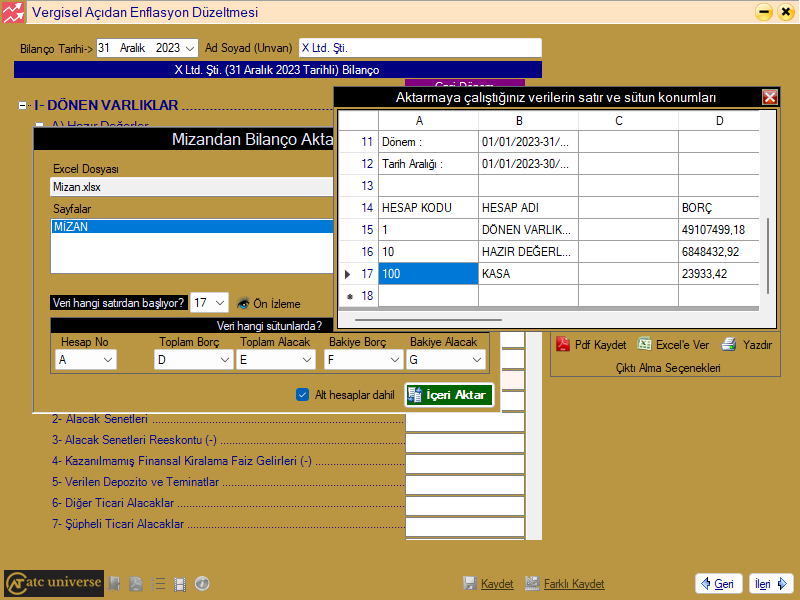The width and height of the screenshot is (800, 600).
Task: Collapse the I- DÖNEN VARLIKLAR tree node
Action: pos(22,106)
